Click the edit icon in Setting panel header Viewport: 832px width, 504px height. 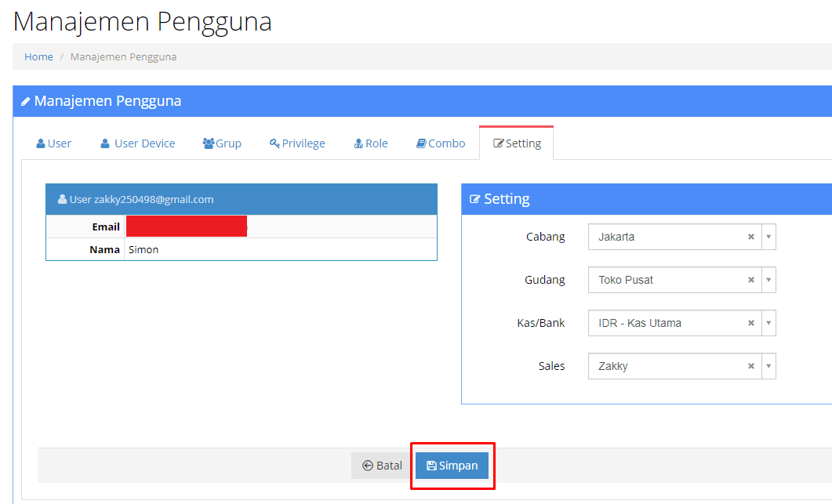click(474, 199)
